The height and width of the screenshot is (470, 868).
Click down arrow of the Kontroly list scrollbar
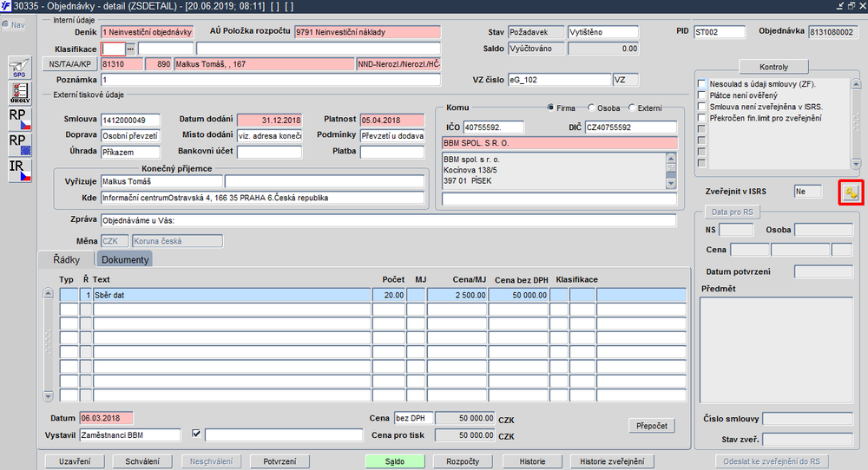click(x=856, y=164)
